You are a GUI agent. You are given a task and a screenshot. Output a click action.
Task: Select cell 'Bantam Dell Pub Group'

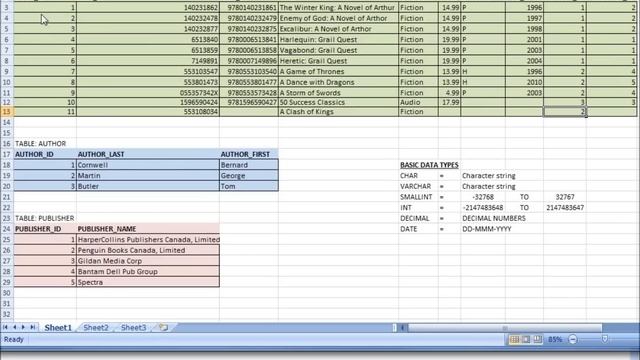tap(148, 271)
